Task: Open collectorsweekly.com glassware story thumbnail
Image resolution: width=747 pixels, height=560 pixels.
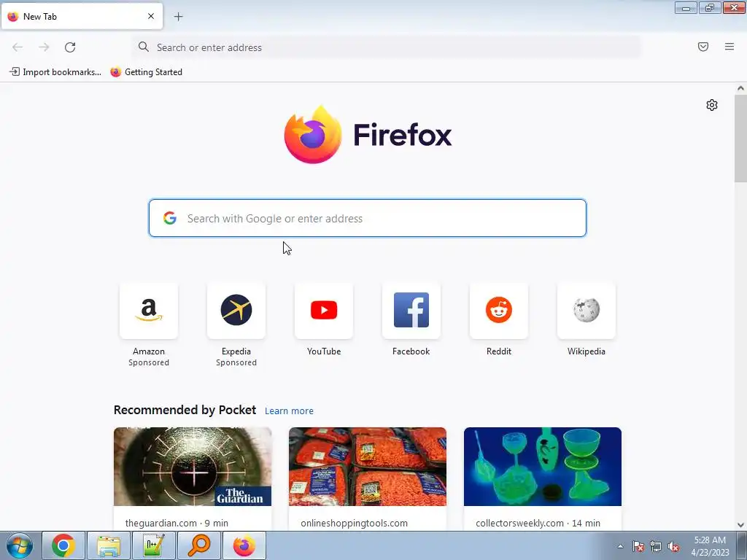Action: pos(543,467)
